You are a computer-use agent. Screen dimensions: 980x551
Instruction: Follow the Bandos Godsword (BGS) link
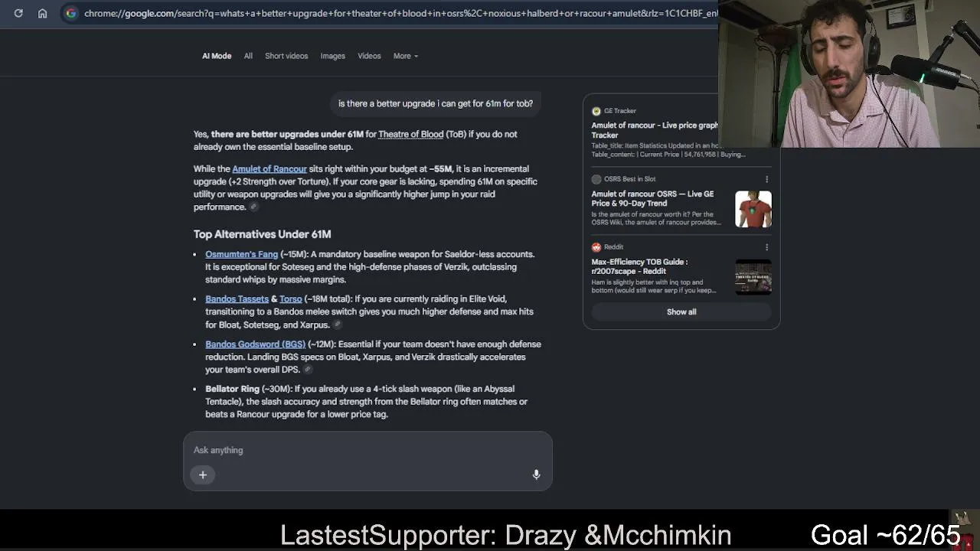pos(255,344)
